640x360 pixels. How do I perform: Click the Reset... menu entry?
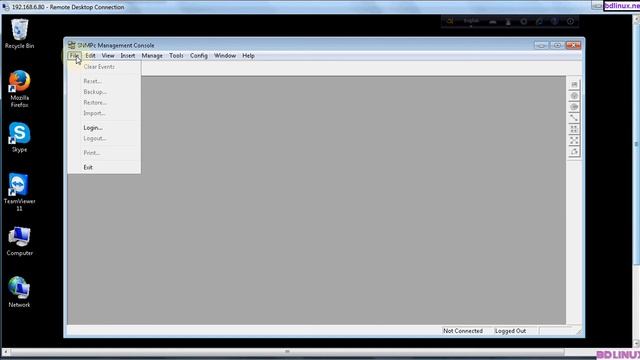pos(104,81)
